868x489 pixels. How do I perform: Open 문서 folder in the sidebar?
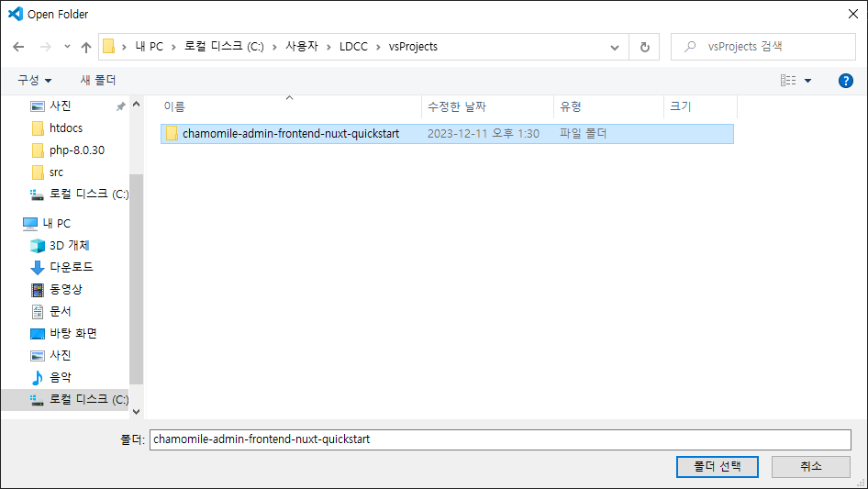[x=60, y=311]
